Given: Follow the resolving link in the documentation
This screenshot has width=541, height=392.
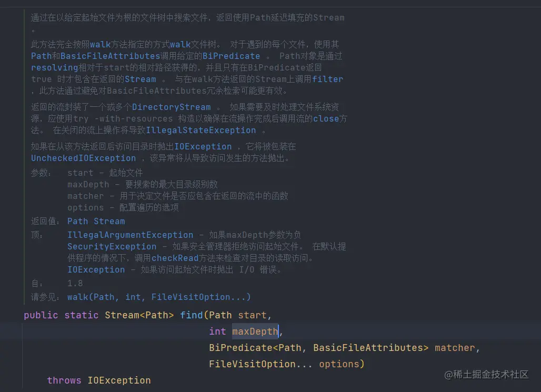Looking at the screenshot, I should coord(55,68).
